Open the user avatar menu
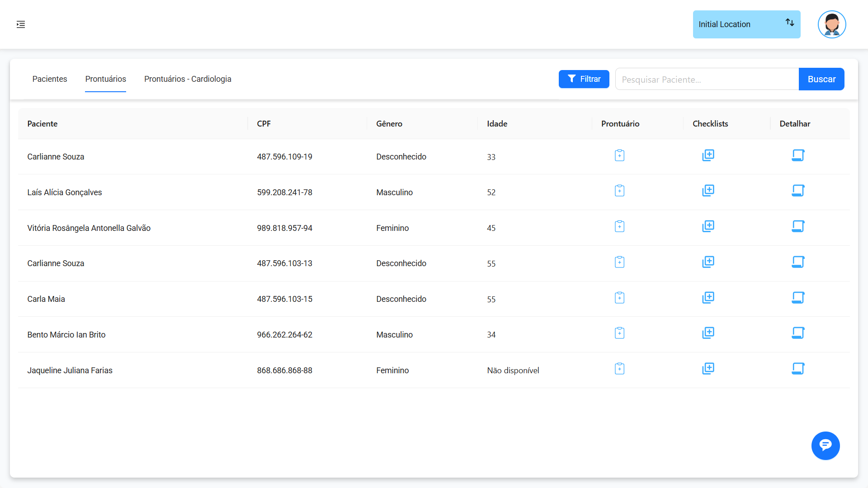Image resolution: width=868 pixels, height=488 pixels. point(831,24)
